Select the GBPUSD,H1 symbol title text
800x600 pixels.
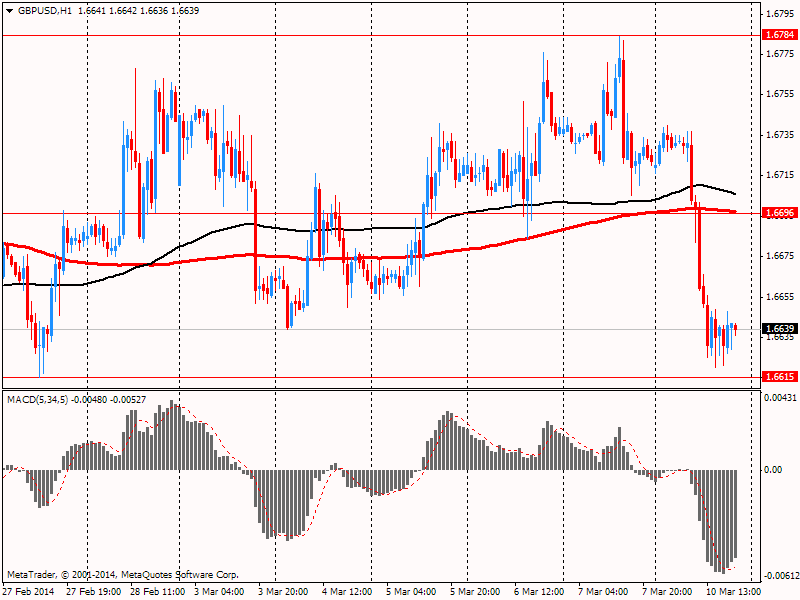[45, 11]
